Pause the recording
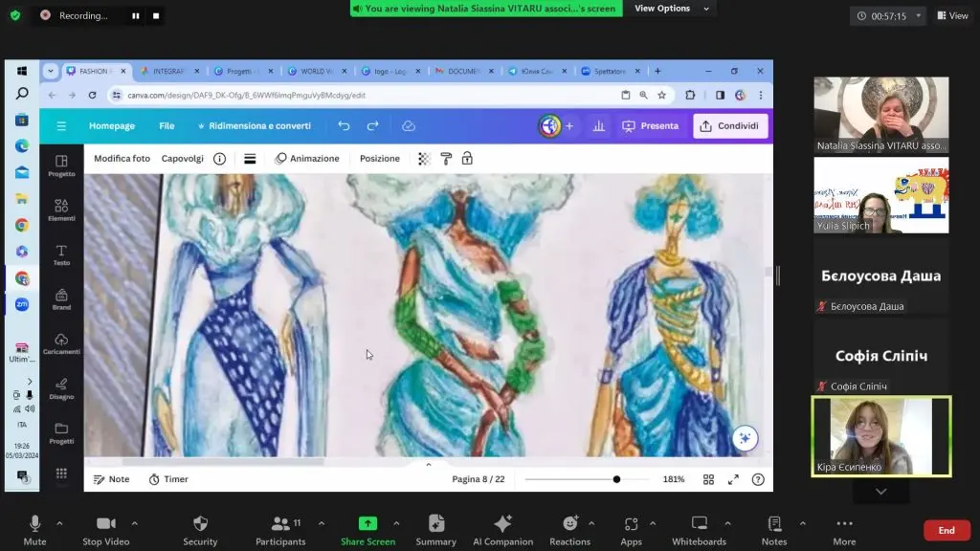This screenshot has height=551, width=980. pos(135,15)
